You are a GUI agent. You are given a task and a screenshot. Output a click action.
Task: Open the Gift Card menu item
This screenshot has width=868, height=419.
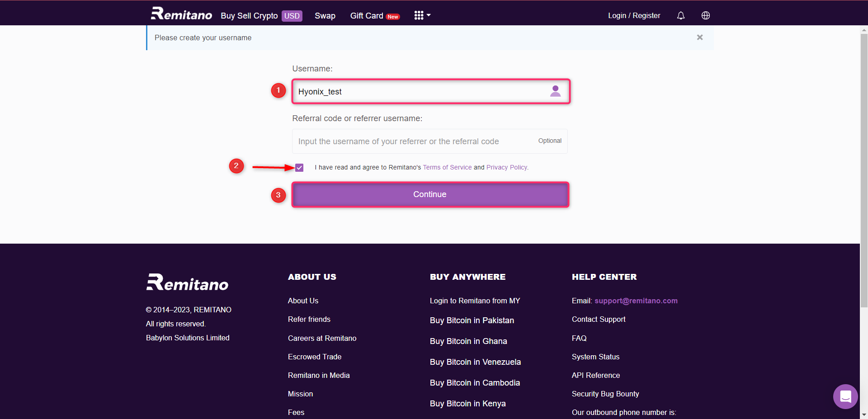366,16
